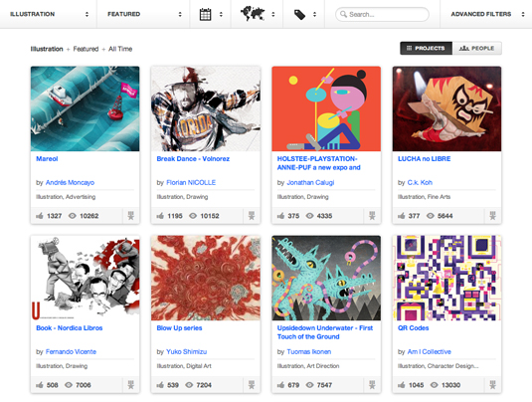Screen dimensions: 532x402
Task: Switch to the Projects view
Action: click(427, 48)
